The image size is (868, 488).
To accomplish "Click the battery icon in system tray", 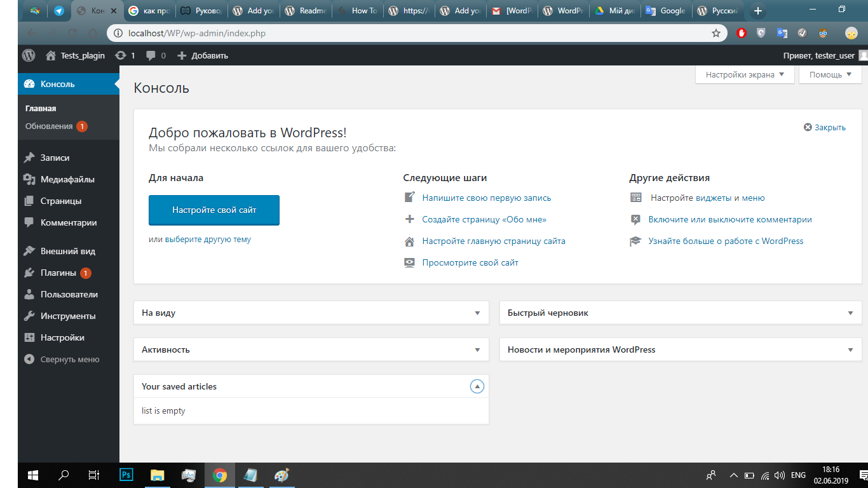I will pyautogui.click(x=749, y=475).
